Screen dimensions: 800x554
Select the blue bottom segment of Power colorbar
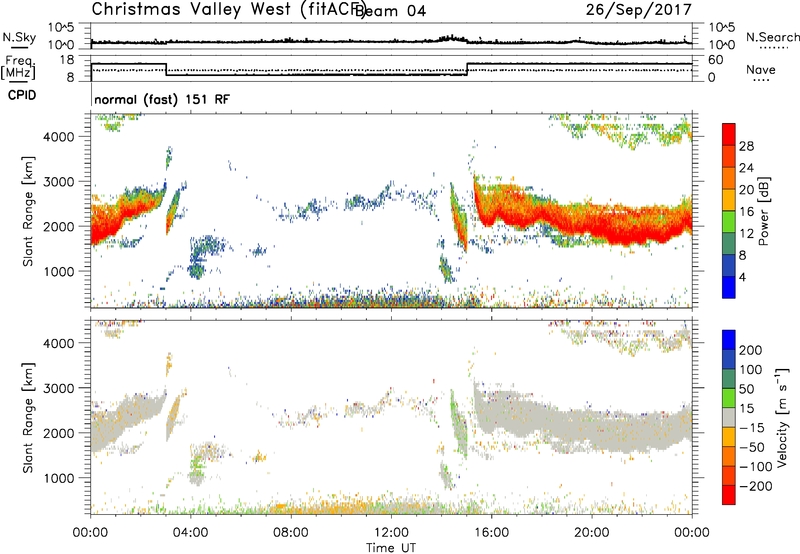tap(729, 287)
